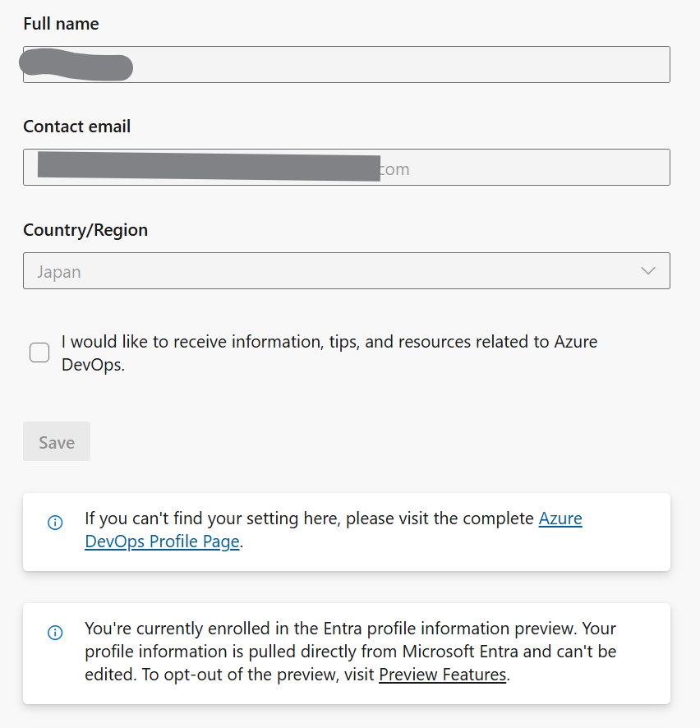Click the 'Full name' label
This screenshot has width=700, height=728.
tap(61, 24)
